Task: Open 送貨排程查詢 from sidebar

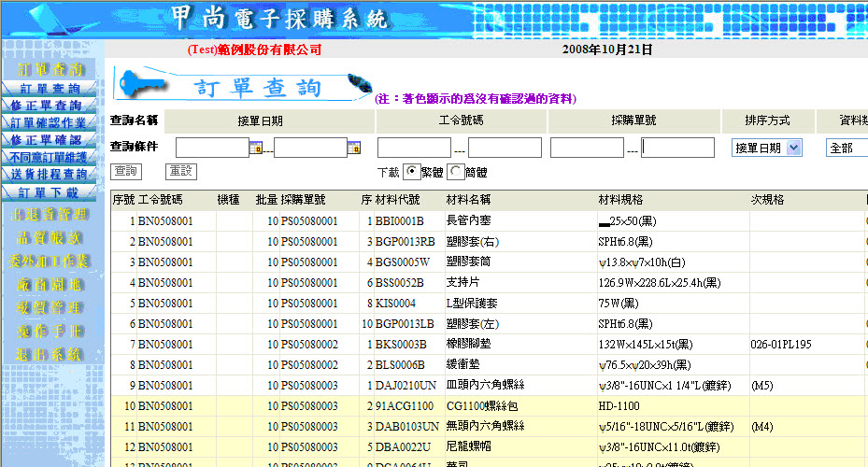Action: coord(52,175)
